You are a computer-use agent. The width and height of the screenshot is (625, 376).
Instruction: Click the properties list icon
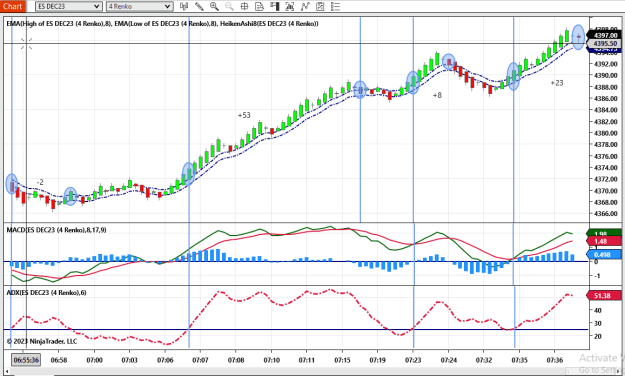(x=335, y=6)
